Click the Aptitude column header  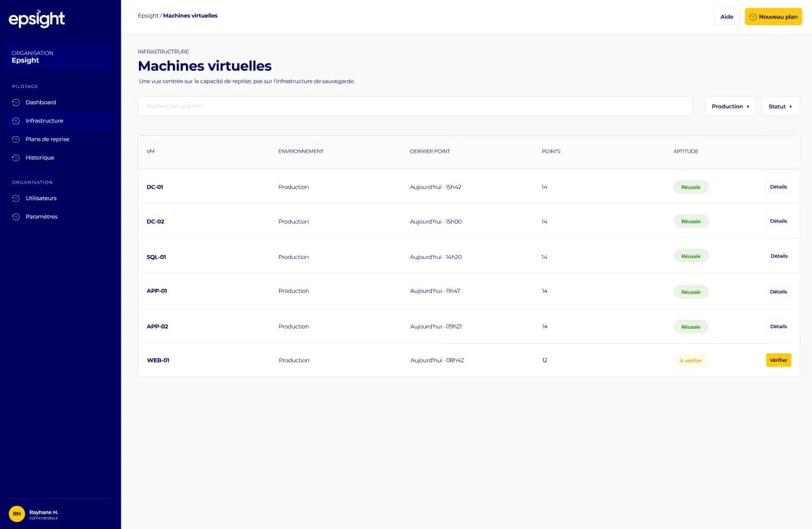[686, 151]
